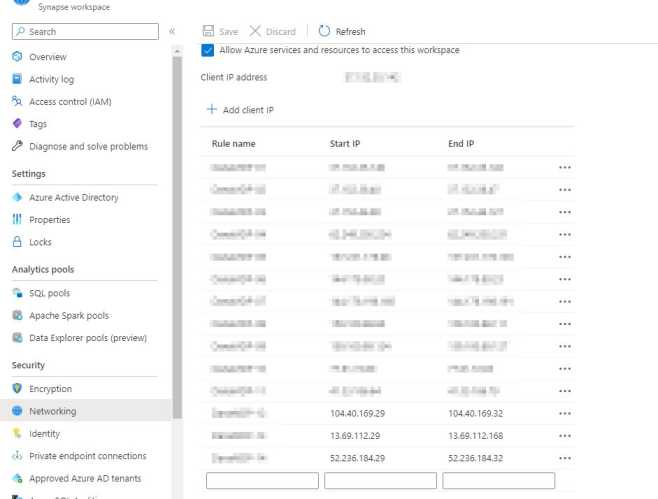Select End IP cell 13.69.112.168
This screenshot has height=499, width=658.
coord(475,436)
